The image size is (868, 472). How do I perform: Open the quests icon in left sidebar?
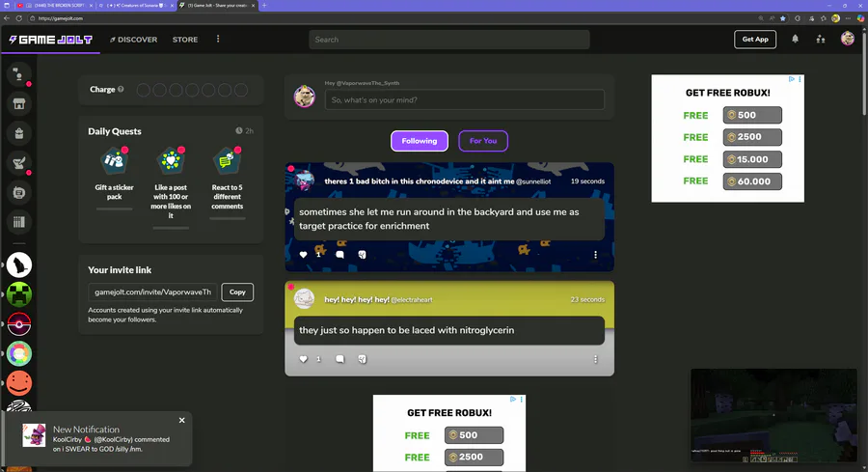(19, 163)
